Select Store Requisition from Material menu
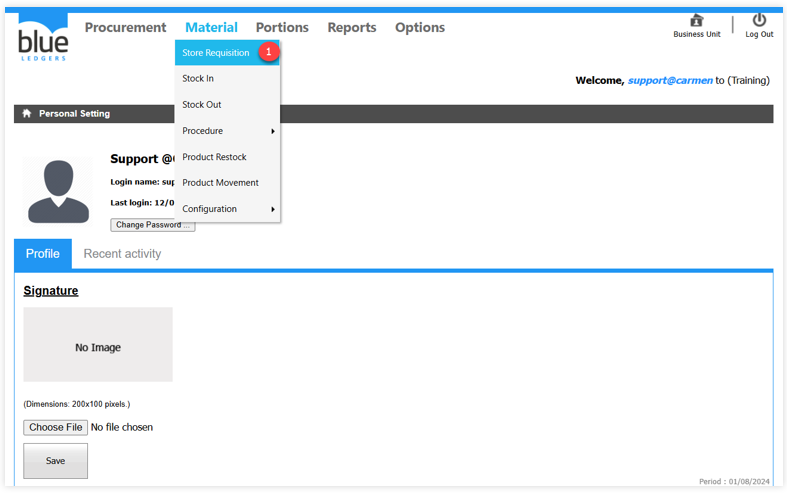Viewport: 787px width, 493px height. pos(216,53)
